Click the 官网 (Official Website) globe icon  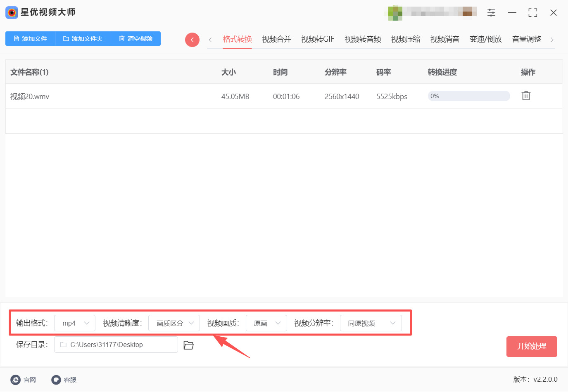[15, 380]
